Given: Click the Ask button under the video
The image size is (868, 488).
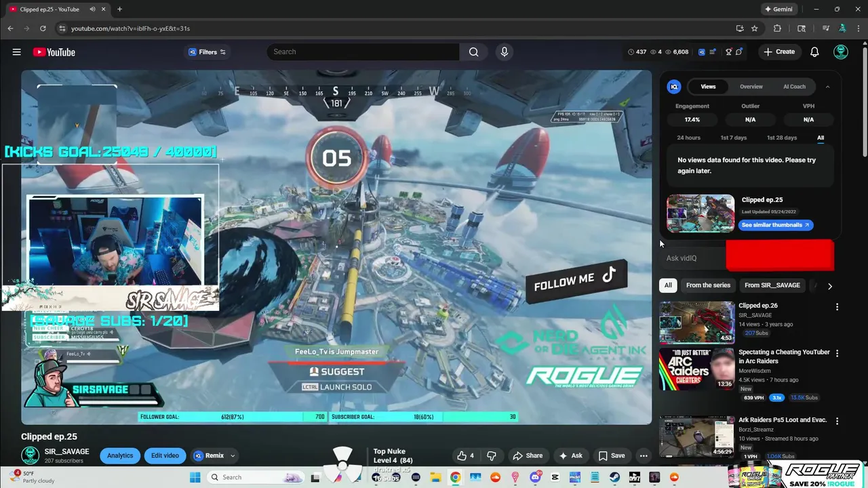Looking at the screenshot, I should (570, 455).
